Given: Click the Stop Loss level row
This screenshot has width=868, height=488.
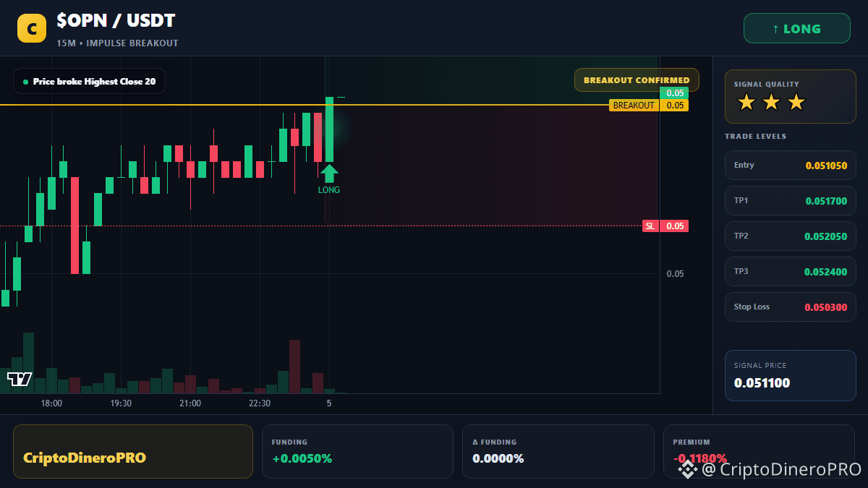Looking at the screenshot, I should point(790,307).
